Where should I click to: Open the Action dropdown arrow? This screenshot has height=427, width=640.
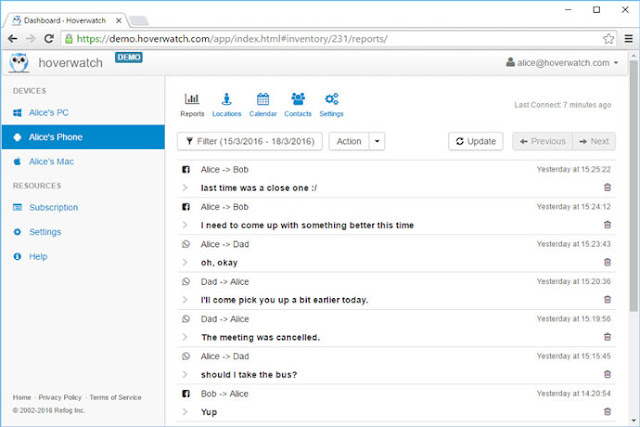coord(377,141)
